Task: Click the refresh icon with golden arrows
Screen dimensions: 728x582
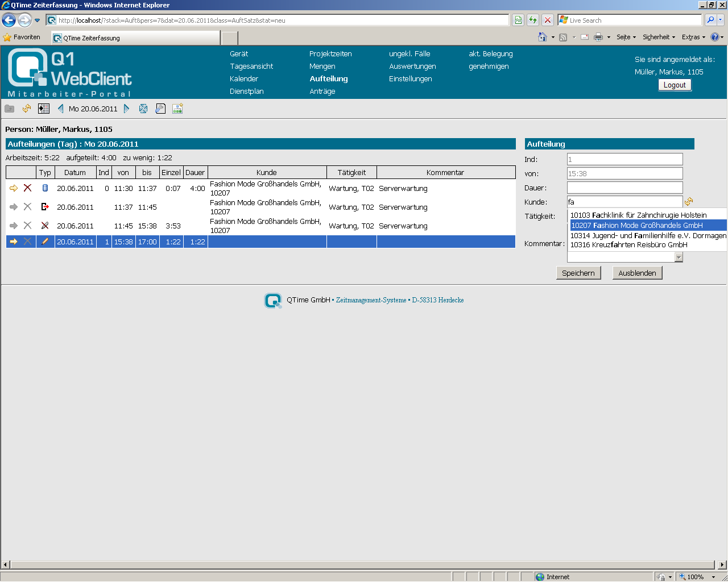Action: coord(26,108)
